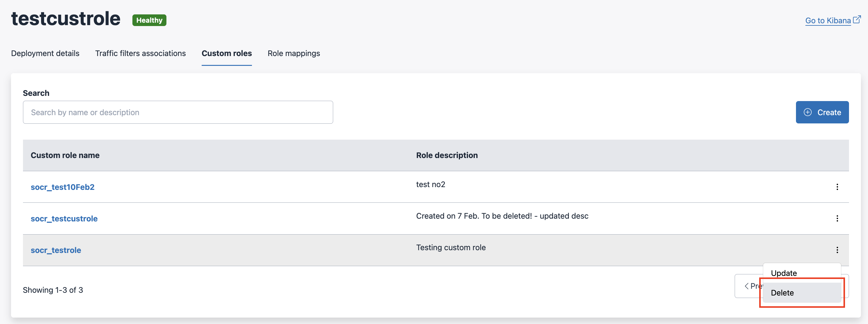The height and width of the screenshot is (324, 868).
Task: Select Delete from the context menu
Action: pyautogui.click(x=782, y=293)
